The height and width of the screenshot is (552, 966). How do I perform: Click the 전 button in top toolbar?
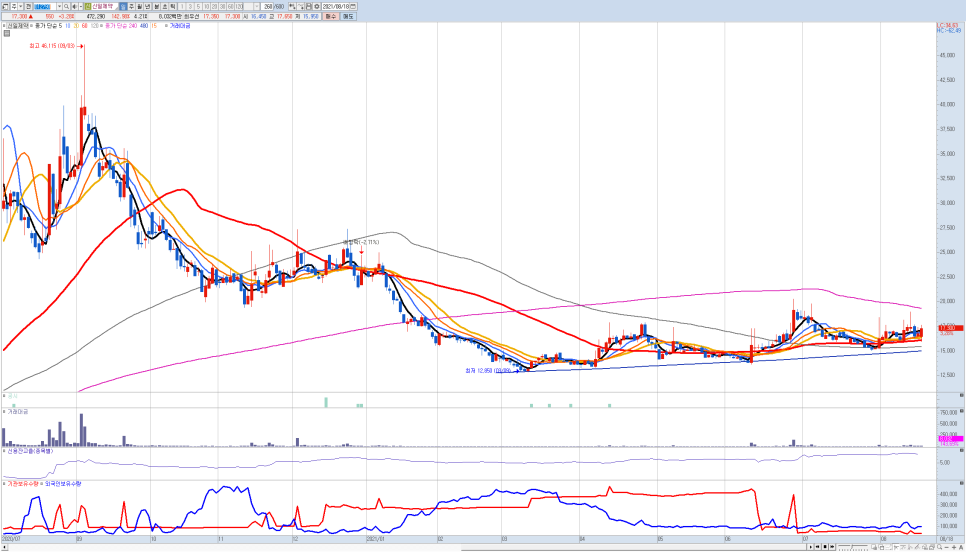tap(28, 6)
